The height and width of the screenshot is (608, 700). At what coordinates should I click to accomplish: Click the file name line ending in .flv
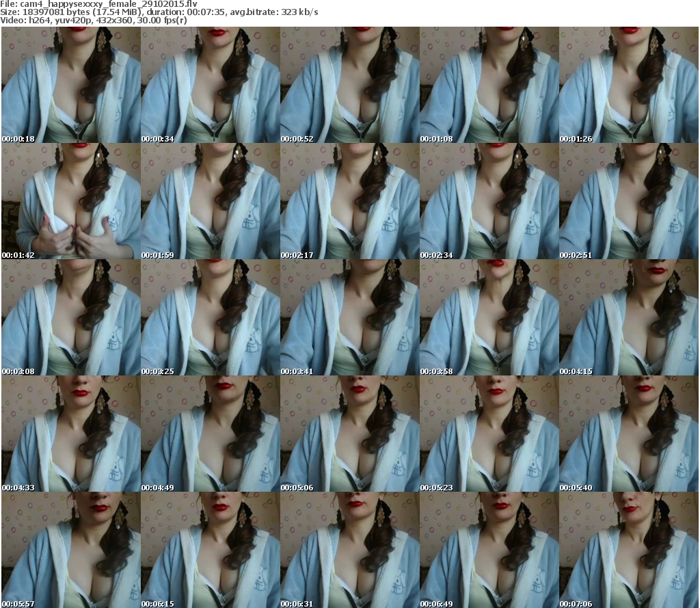[x=98, y=3]
